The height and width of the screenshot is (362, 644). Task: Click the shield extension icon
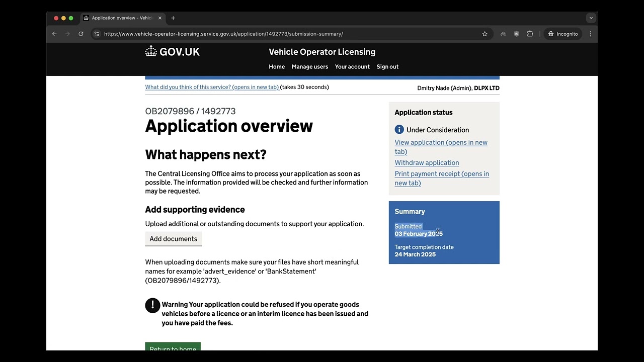(x=516, y=34)
